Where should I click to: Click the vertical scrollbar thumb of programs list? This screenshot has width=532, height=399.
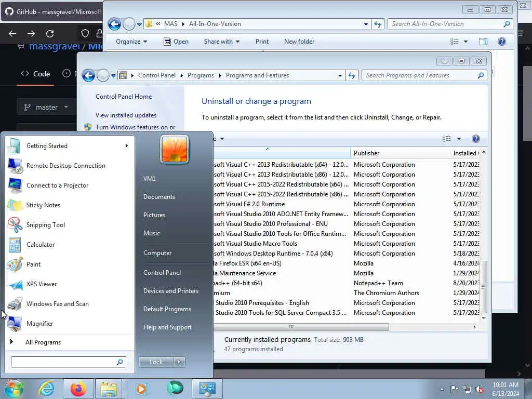(x=484, y=286)
